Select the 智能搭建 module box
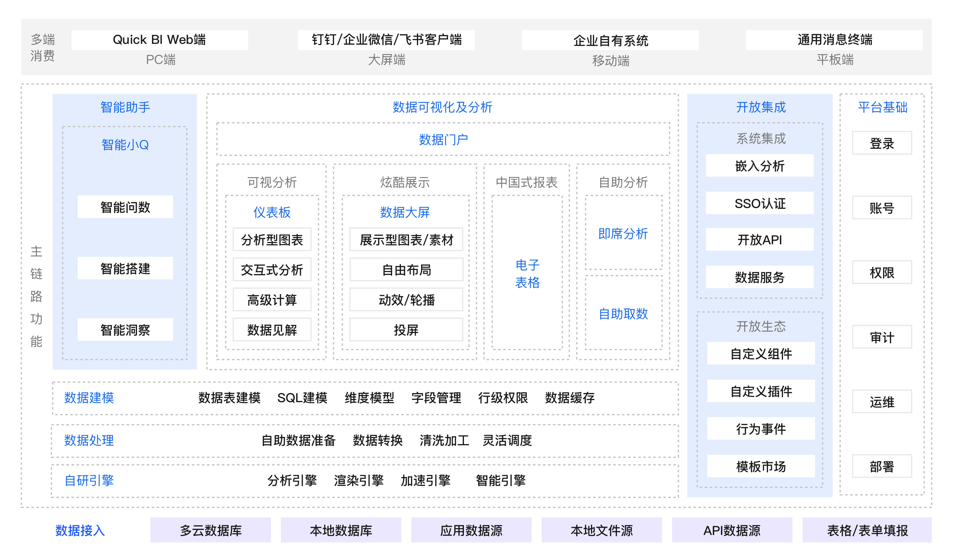The width and height of the screenshot is (953, 560). (x=125, y=268)
